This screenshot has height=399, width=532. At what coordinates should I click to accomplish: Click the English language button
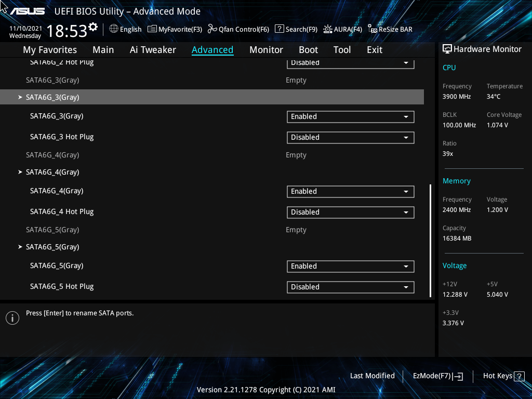click(x=126, y=29)
